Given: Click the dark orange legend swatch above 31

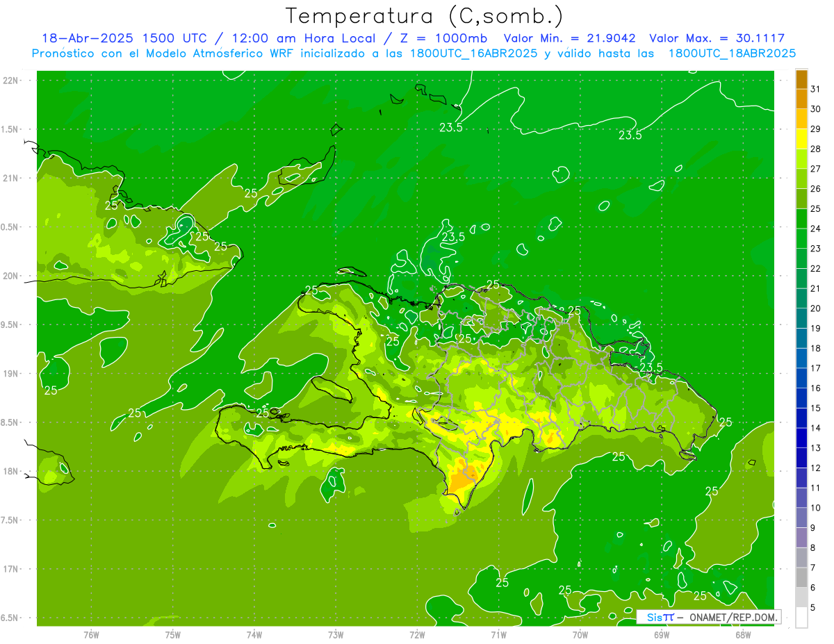Looking at the screenshot, I should coord(801,79).
